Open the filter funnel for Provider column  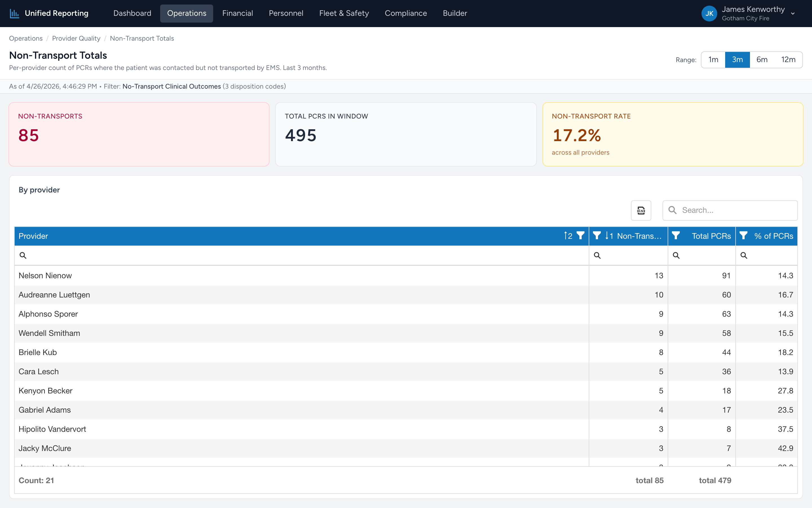(x=581, y=236)
